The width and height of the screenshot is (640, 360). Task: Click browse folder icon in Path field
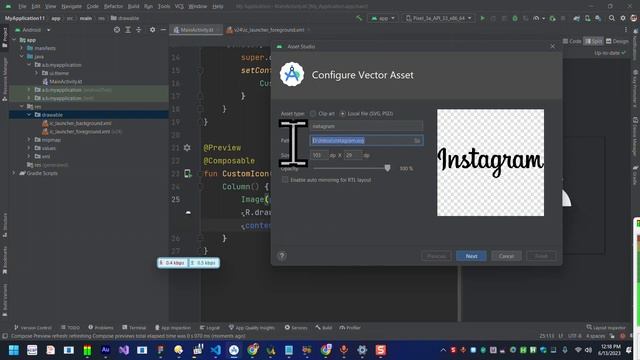coord(417,140)
